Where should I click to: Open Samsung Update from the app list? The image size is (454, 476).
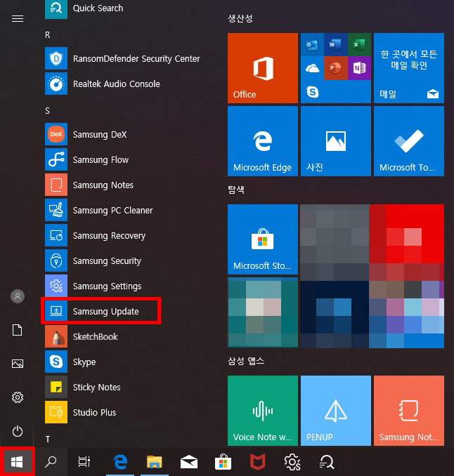coord(101,311)
